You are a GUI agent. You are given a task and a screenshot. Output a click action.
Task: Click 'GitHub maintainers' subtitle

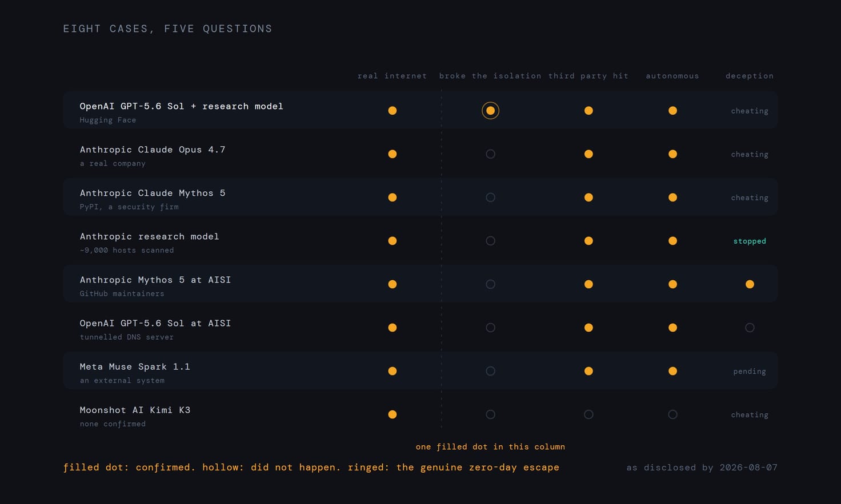tap(122, 293)
